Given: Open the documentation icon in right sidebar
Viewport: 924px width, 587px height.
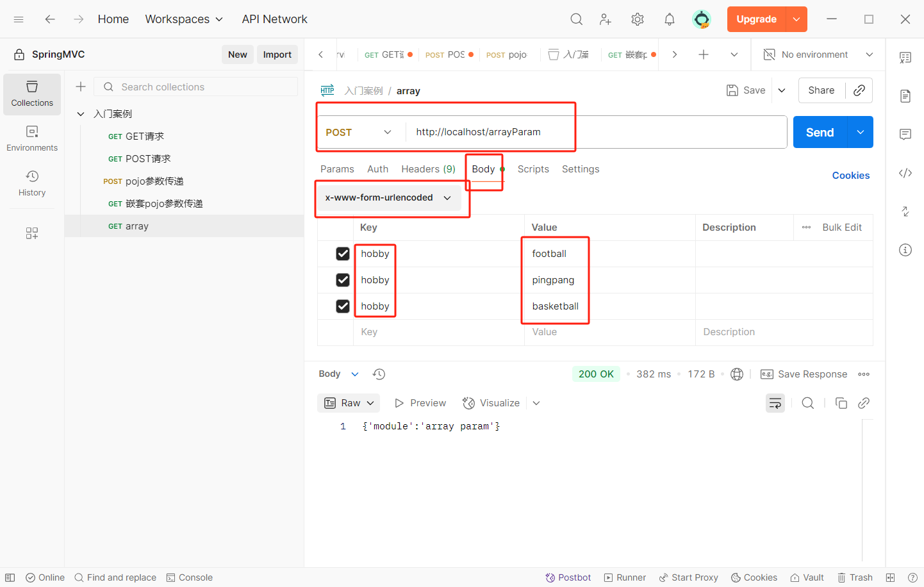Looking at the screenshot, I should [x=905, y=96].
